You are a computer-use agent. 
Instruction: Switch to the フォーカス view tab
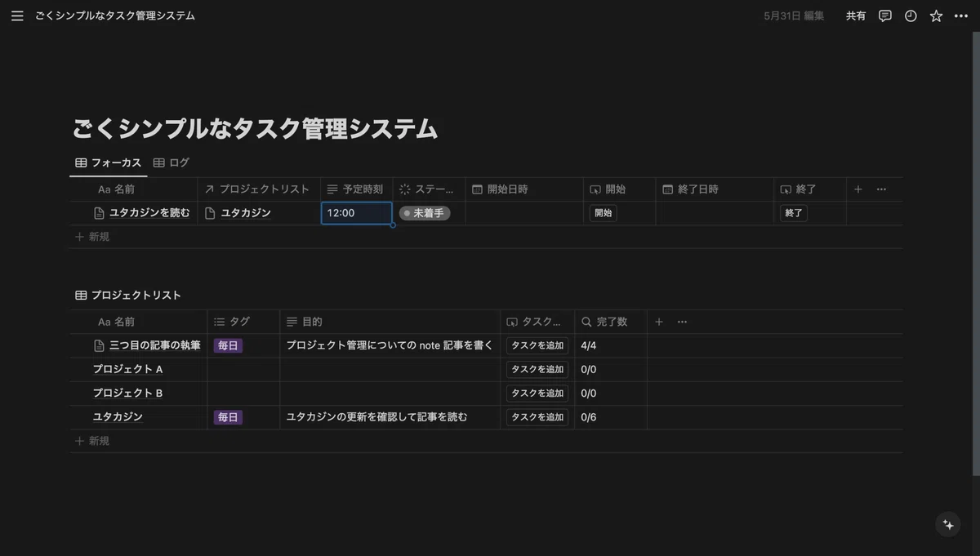point(109,162)
